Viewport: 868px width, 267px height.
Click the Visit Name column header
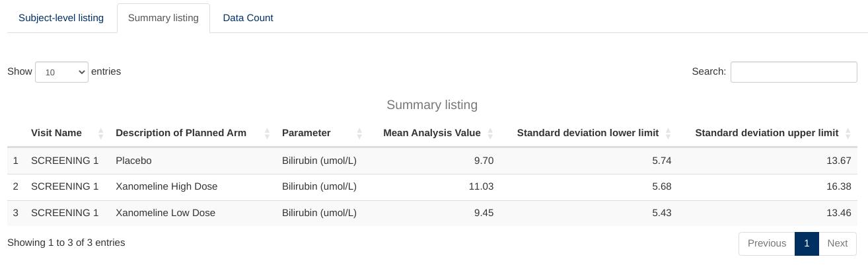[56, 133]
